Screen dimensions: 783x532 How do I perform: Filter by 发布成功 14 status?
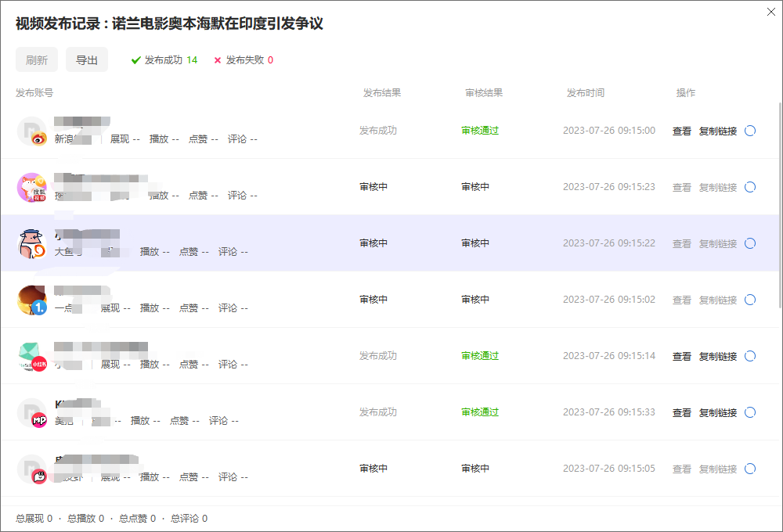[x=164, y=60]
